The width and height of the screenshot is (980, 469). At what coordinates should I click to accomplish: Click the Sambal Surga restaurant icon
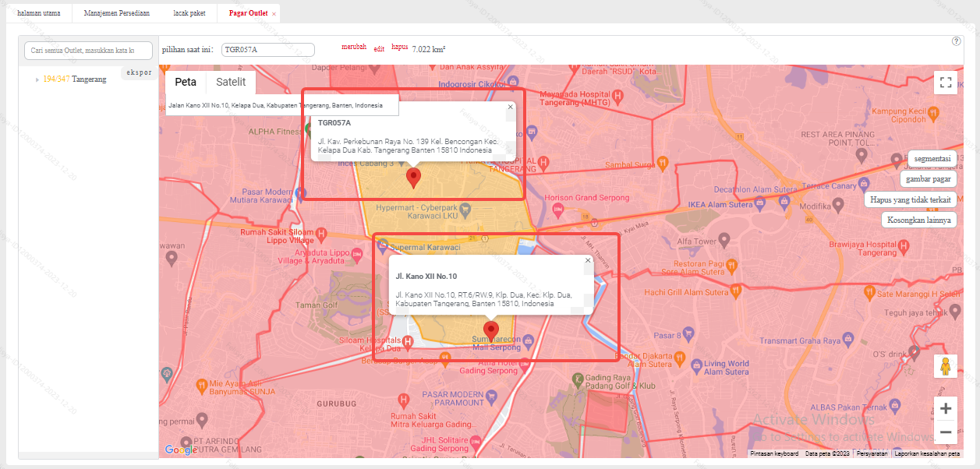click(x=661, y=163)
